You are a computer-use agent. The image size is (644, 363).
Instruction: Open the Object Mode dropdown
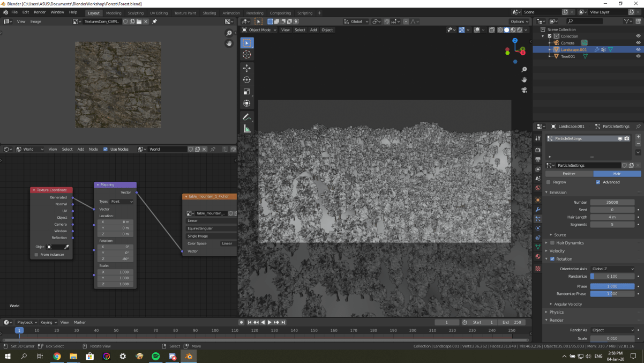pyautogui.click(x=259, y=30)
